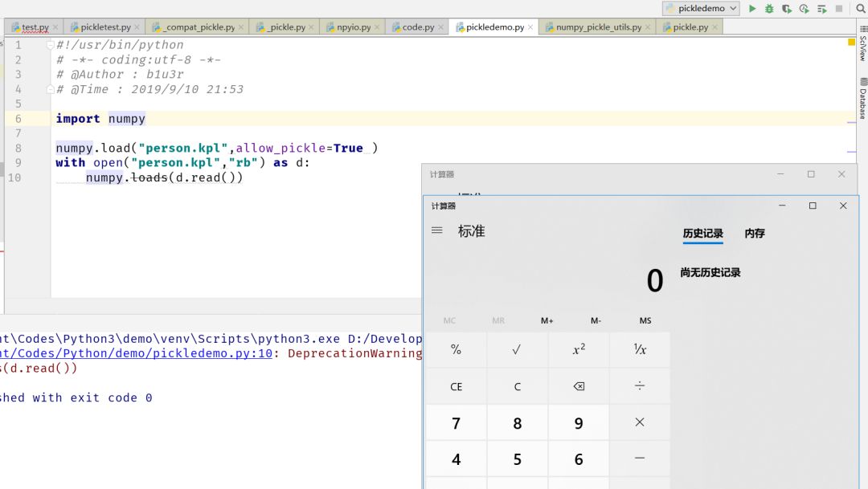Click the MR memory recall button
The width and height of the screenshot is (868, 489).
click(498, 320)
